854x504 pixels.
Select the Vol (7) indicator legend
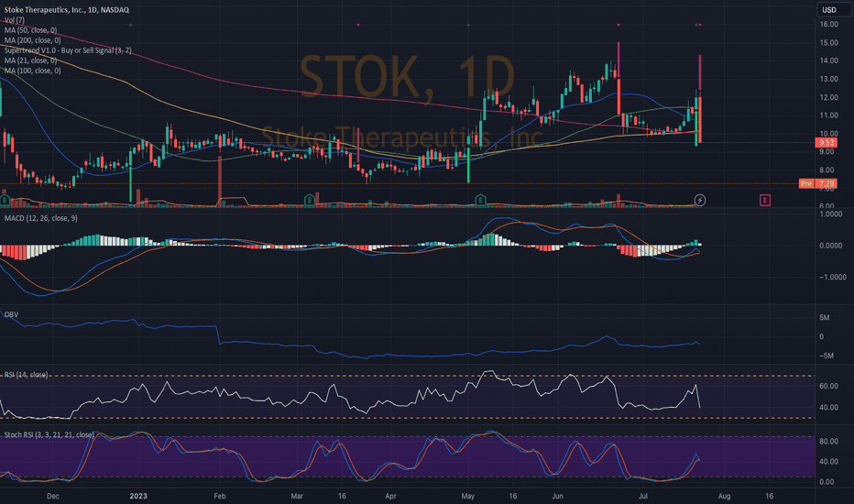(14, 20)
